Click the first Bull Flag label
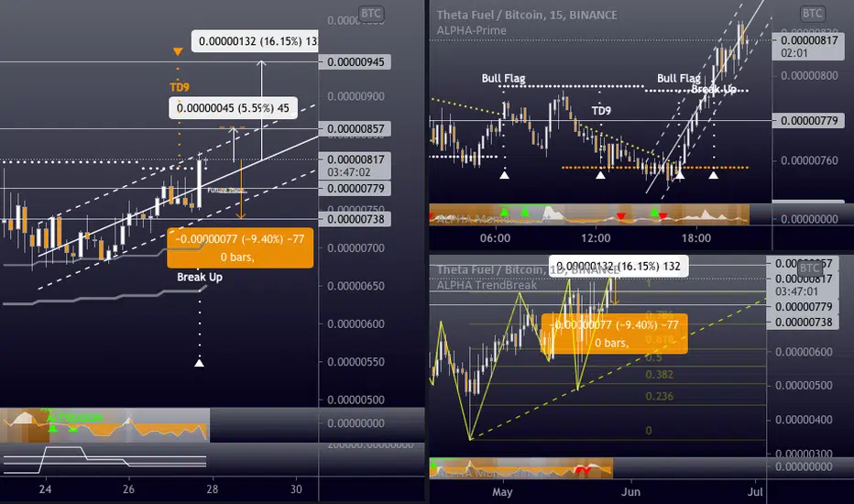This screenshot has width=854, height=504. (503, 79)
